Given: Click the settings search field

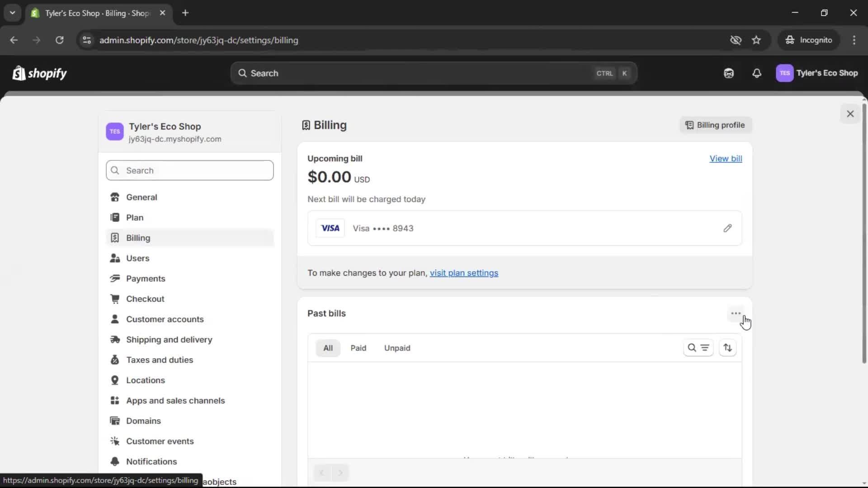Looking at the screenshot, I should coord(189,170).
